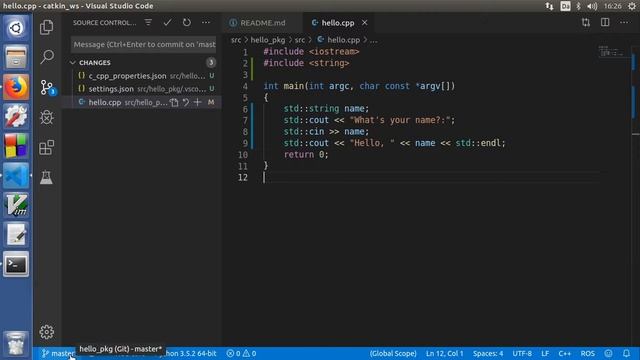
Task: Open text editor from the launcher
Action: click(x=16, y=235)
